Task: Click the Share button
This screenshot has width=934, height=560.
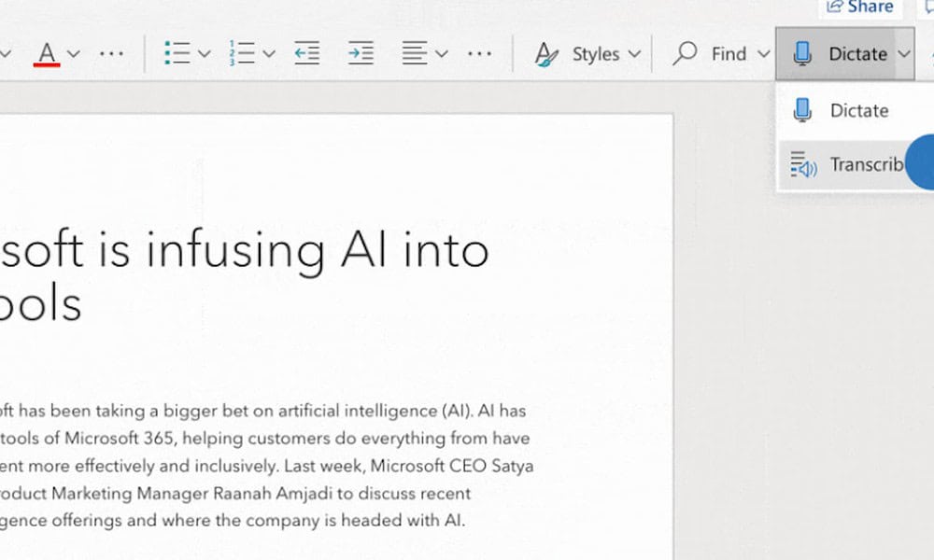Action: click(858, 7)
